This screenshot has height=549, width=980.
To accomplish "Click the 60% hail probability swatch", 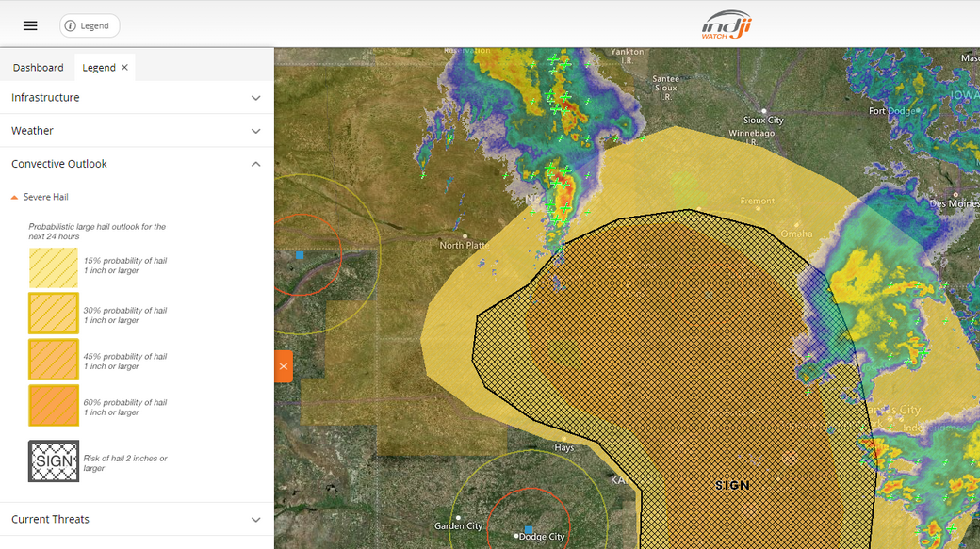I will (x=54, y=406).
